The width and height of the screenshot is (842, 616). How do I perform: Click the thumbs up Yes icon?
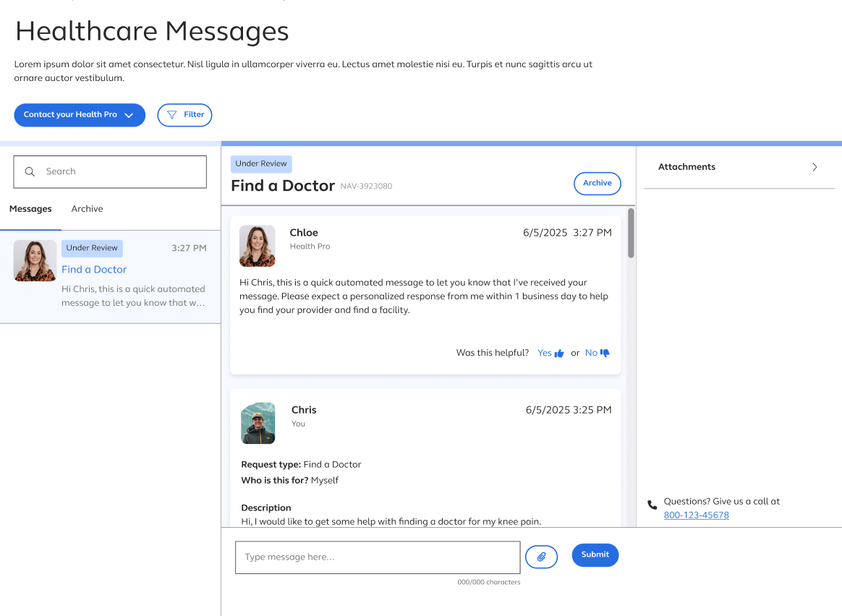coord(559,354)
